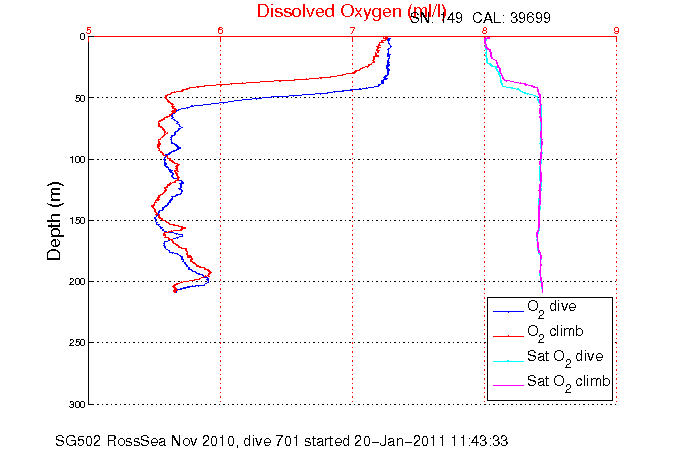Click the 'Sat O2 dive' legend entry

[565, 358]
